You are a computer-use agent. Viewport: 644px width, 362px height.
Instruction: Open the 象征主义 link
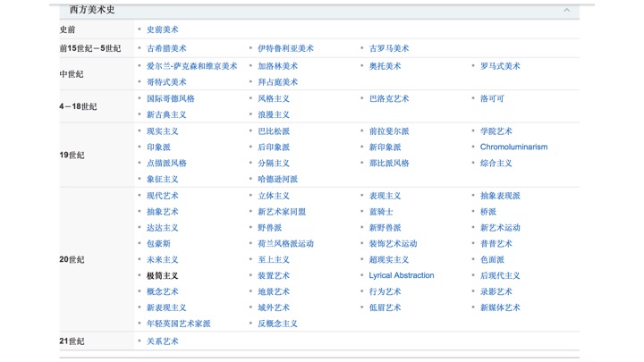(x=163, y=179)
